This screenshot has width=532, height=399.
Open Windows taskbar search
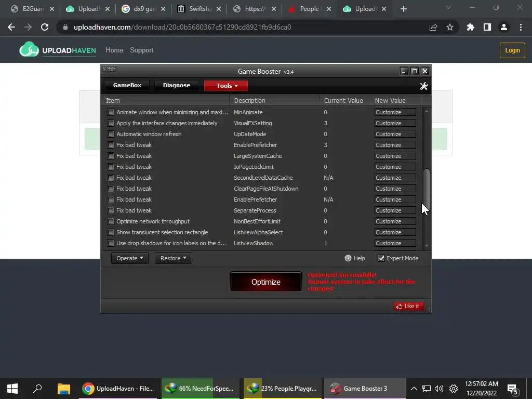tap(37, 389)
